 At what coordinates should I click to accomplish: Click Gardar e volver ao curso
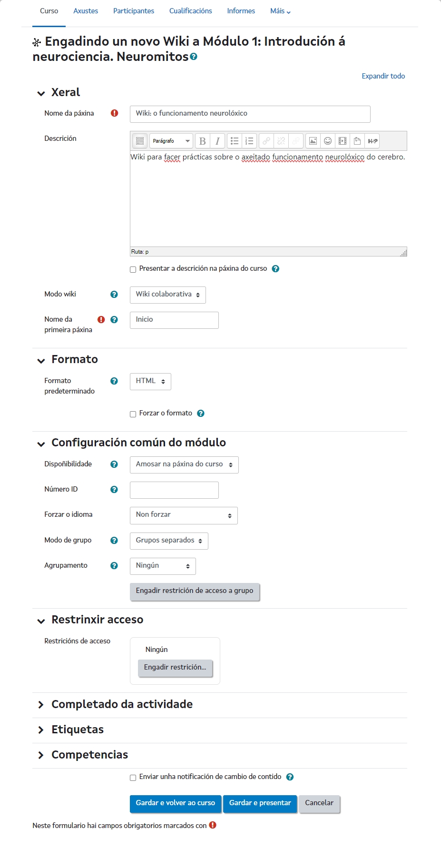(x=176, y=803)
